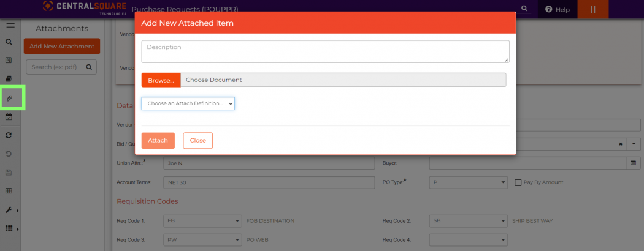
Task: Close the Add New Attached Item dialog
Action: click(197, 140)
